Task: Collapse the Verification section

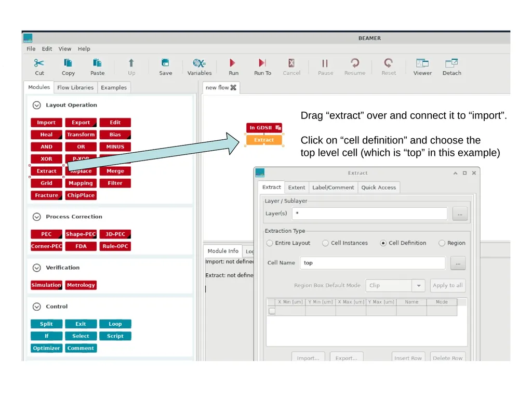Action: [x=37, y=268]
